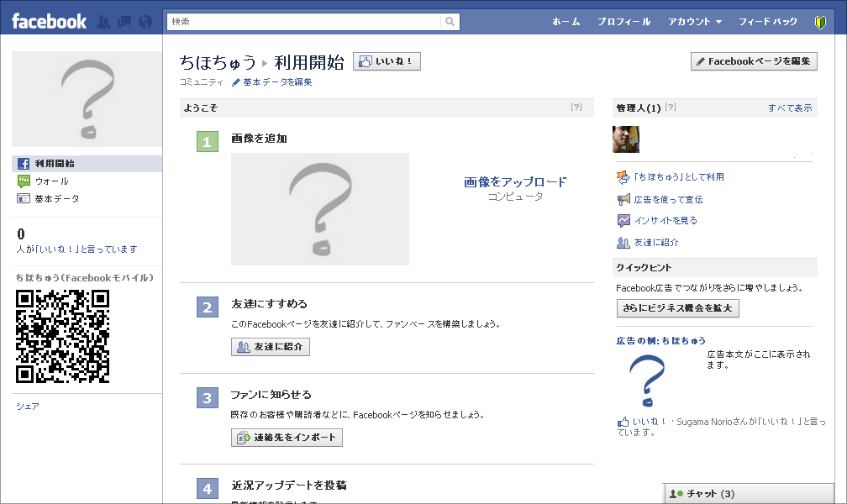Open notifications globe icon
This screenshot has height=504, width=847.
coord(145,22)
